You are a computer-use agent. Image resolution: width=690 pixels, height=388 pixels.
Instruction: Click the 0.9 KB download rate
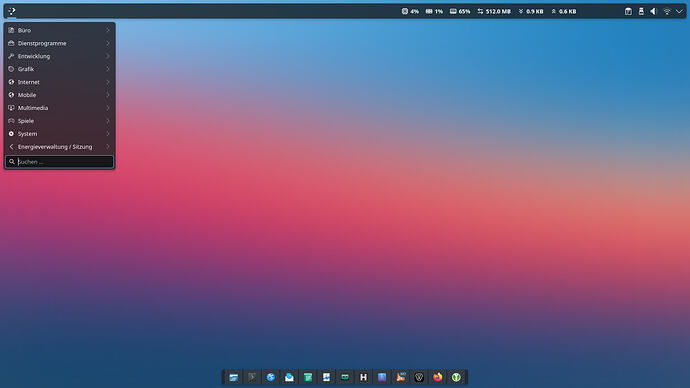coord(531,11)
